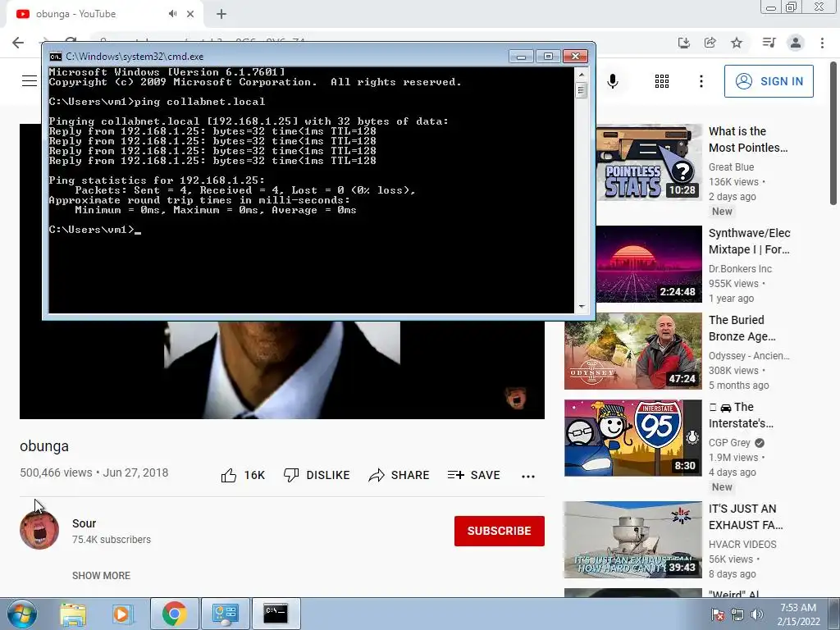Click the Dr.Bonkers Inc channel name
840x630 pixels.
[x=741, y=269]
